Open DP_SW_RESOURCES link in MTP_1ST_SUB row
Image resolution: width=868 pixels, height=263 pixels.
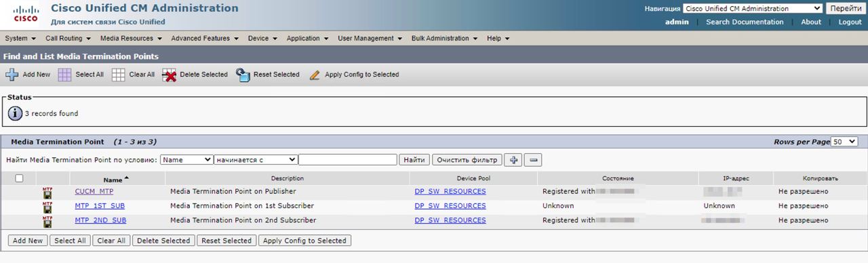450,205
